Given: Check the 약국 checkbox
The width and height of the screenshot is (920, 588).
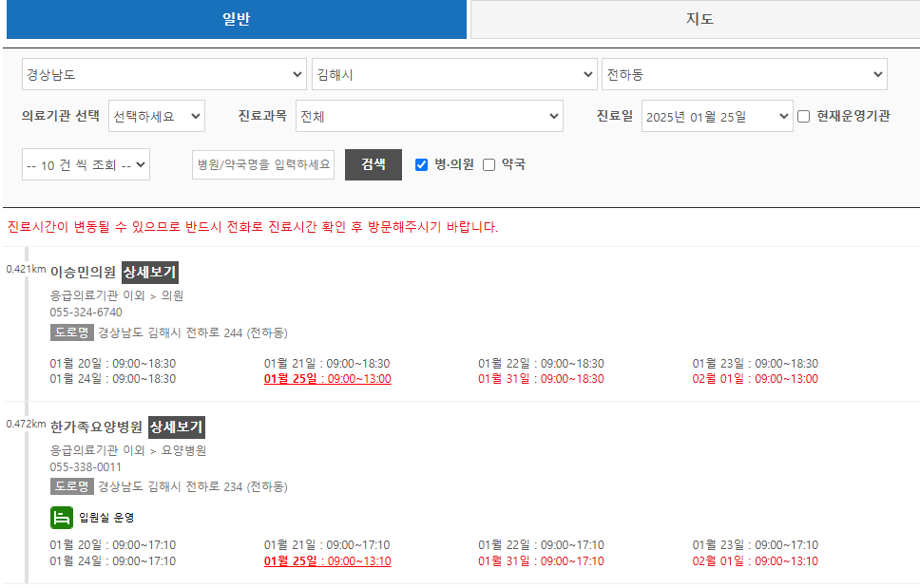Looking at the screenshot, I should (489, 164).
